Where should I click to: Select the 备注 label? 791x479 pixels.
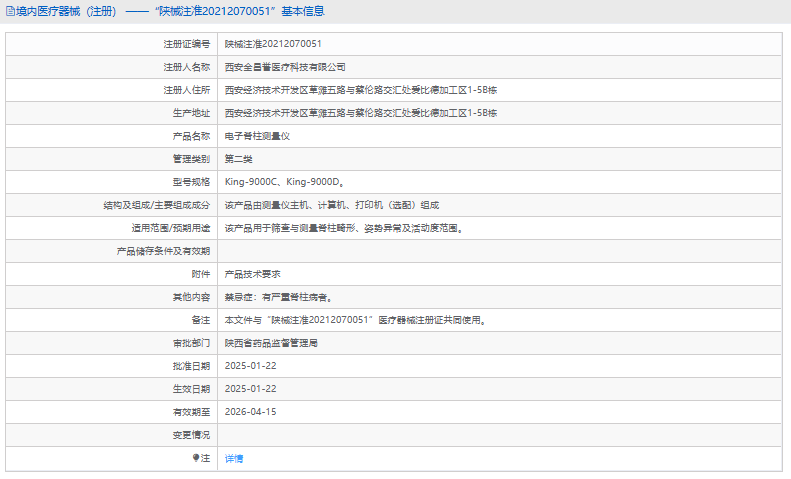201,320
